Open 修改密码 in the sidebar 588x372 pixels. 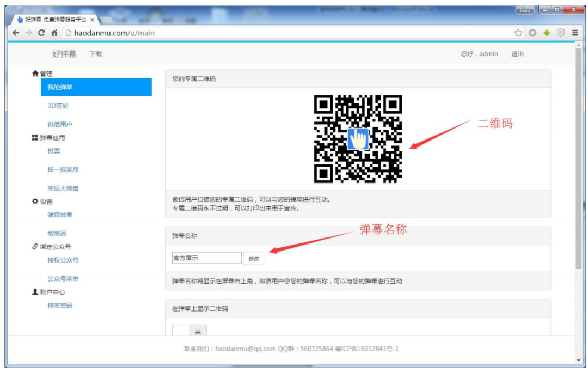click(60, 305)
